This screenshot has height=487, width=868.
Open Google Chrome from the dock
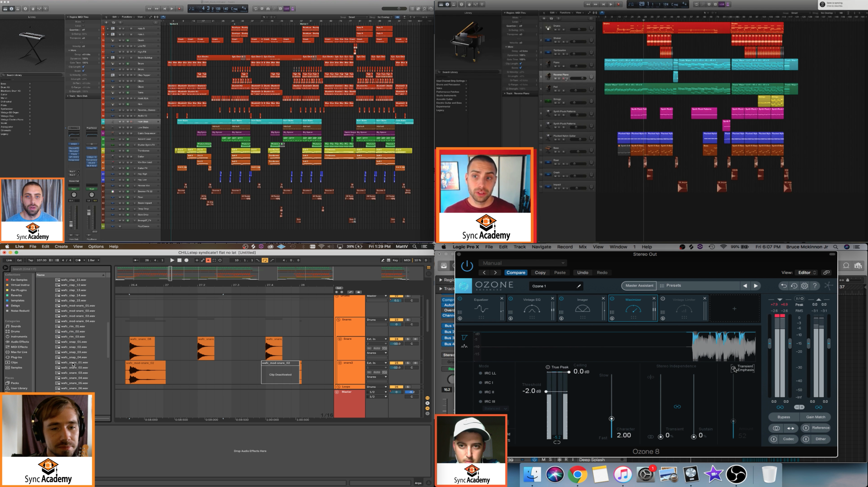[x=578, y=474]
